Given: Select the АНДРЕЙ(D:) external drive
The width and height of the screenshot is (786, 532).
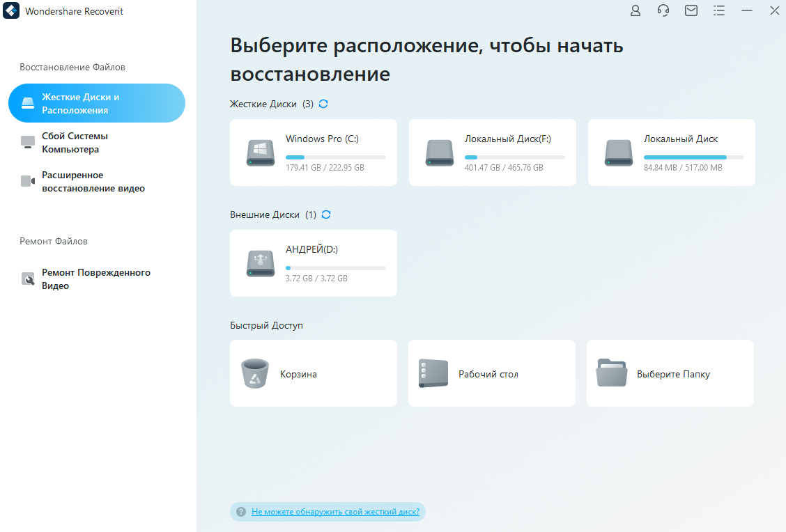Looking at the screenshot, I should click(314, 263).
